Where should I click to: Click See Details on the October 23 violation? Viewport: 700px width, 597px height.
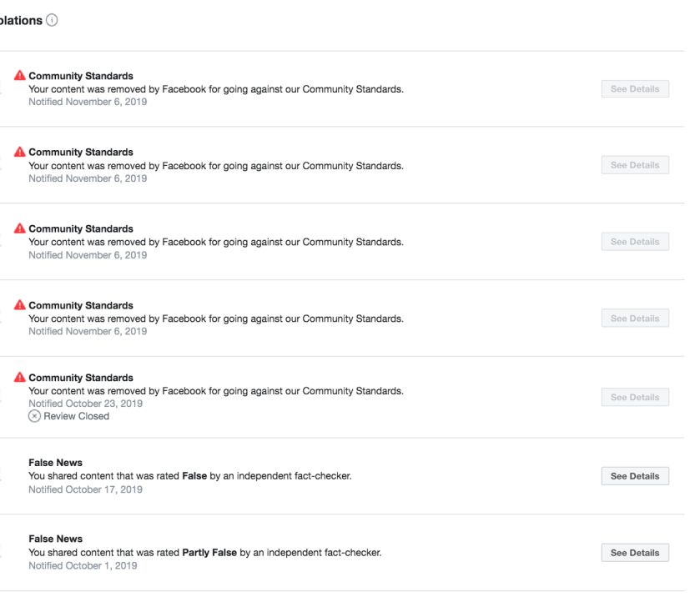coord(634,398)
